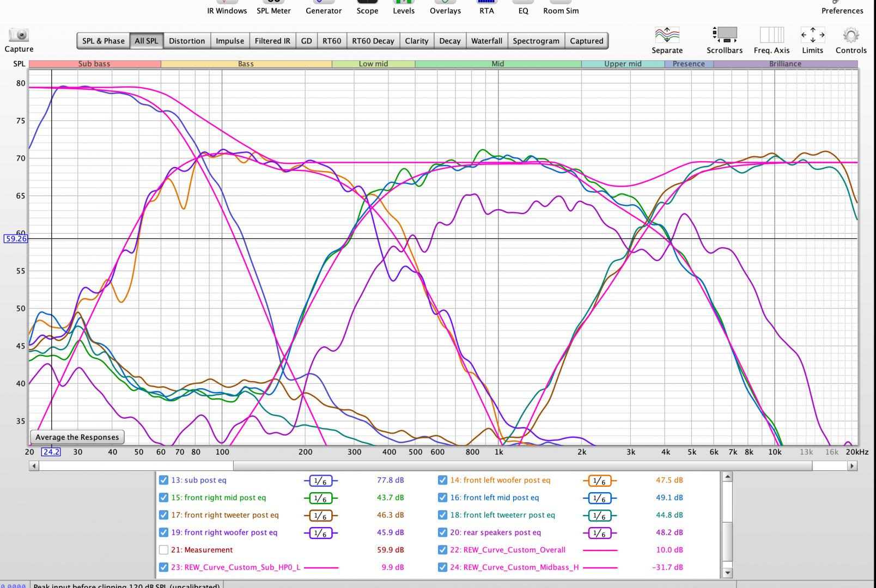Click horizontal scrollbar right arrow
This screenshot has width=876, height=588.
coord(853,466)
